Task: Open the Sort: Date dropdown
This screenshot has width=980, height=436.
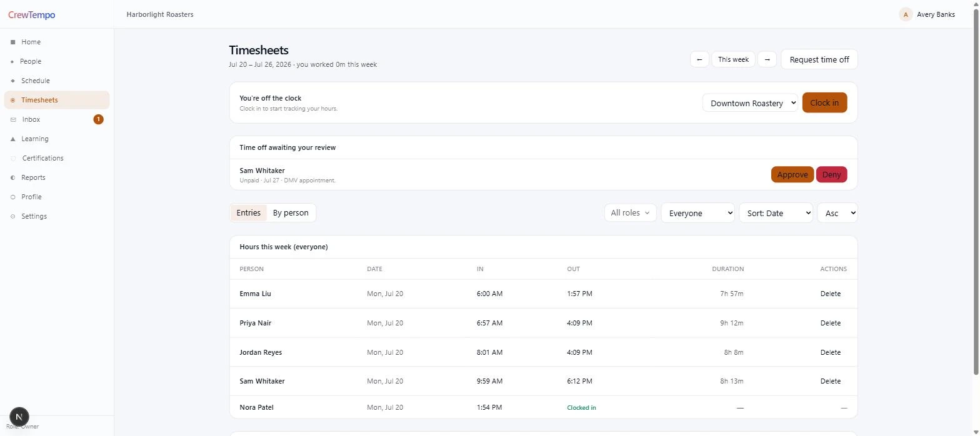Action: click(776, 213)
